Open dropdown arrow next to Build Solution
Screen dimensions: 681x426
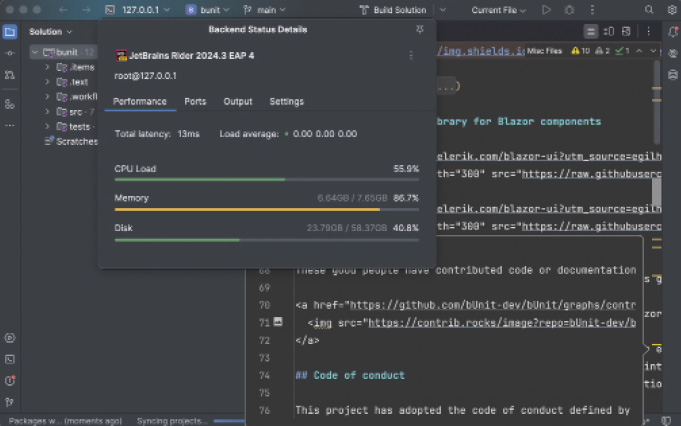[443, 10]
